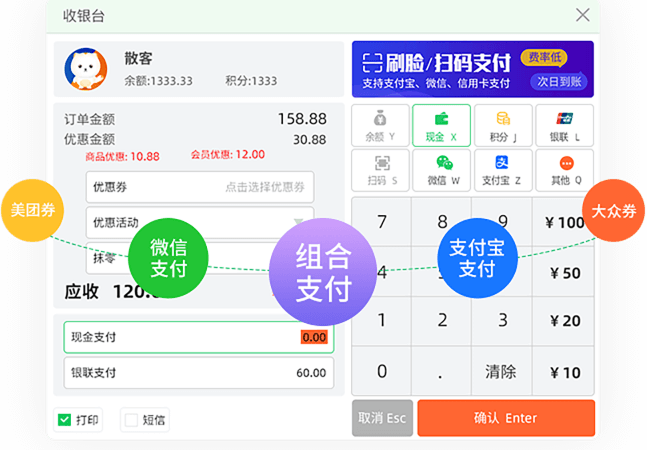
Task: Click the 刷脸/扫码支付 banner
Action: [472, 69]
